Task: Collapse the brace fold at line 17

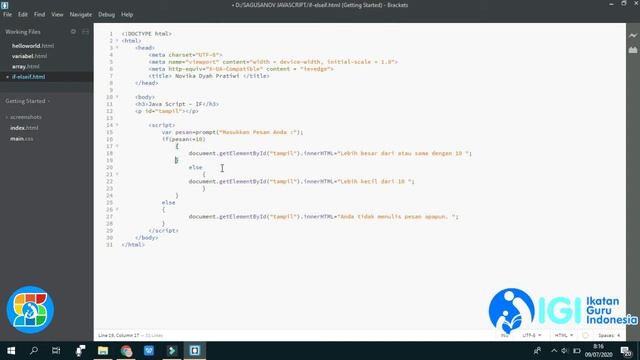Action: [x=117, y=146]
